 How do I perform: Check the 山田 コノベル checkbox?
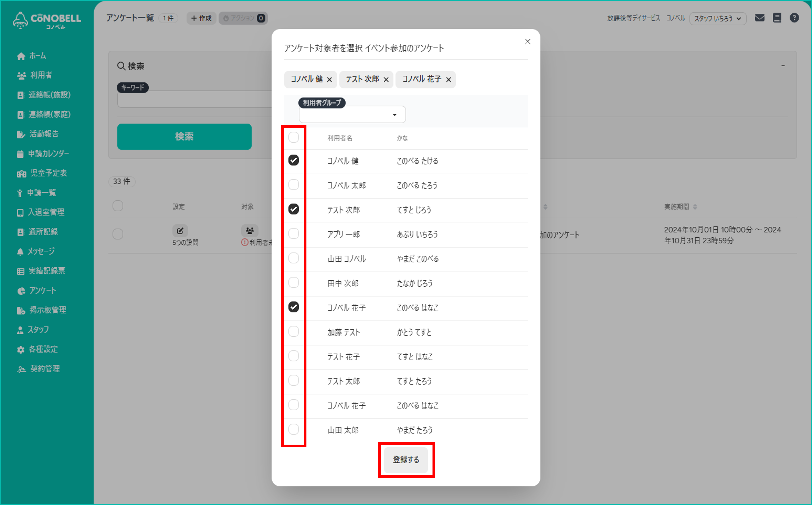(294, 258)
